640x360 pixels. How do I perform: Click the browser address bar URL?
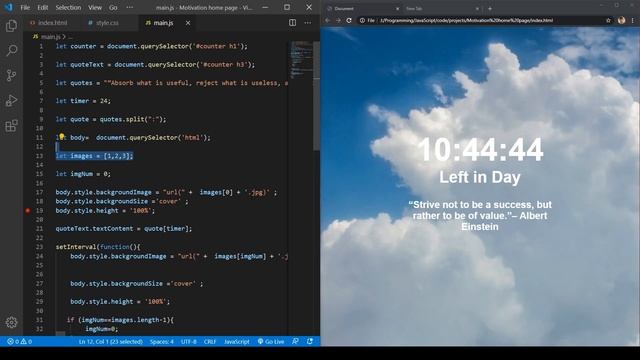tap(467, 20)
